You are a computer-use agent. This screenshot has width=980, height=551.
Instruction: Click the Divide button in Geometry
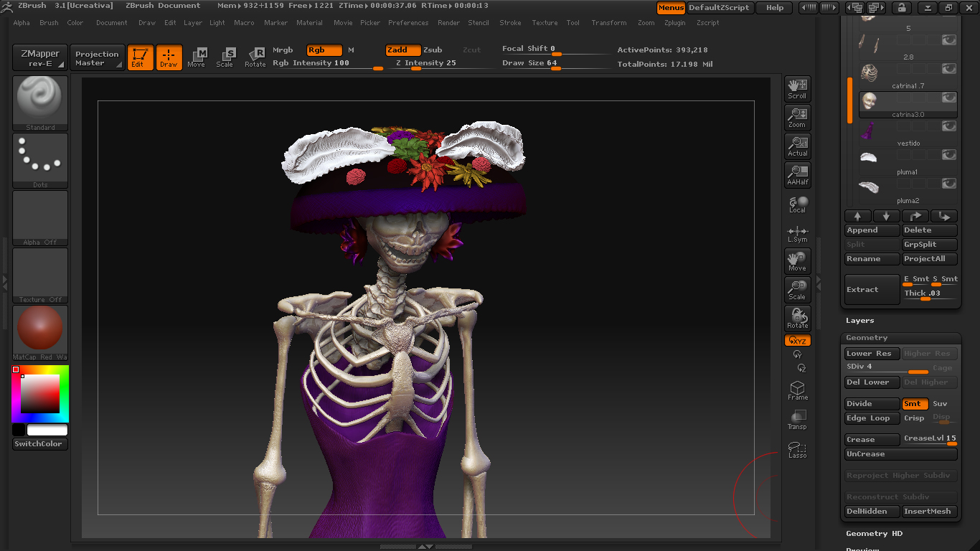871,403
